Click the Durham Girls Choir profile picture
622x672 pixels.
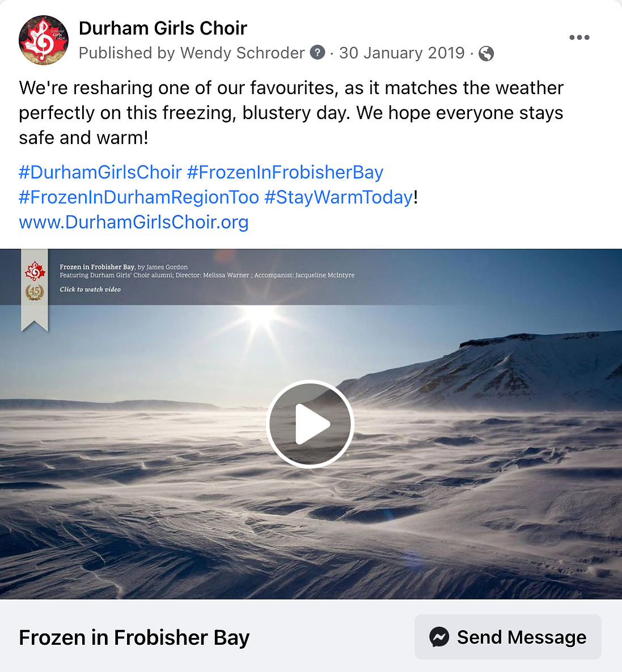[43, 40]
